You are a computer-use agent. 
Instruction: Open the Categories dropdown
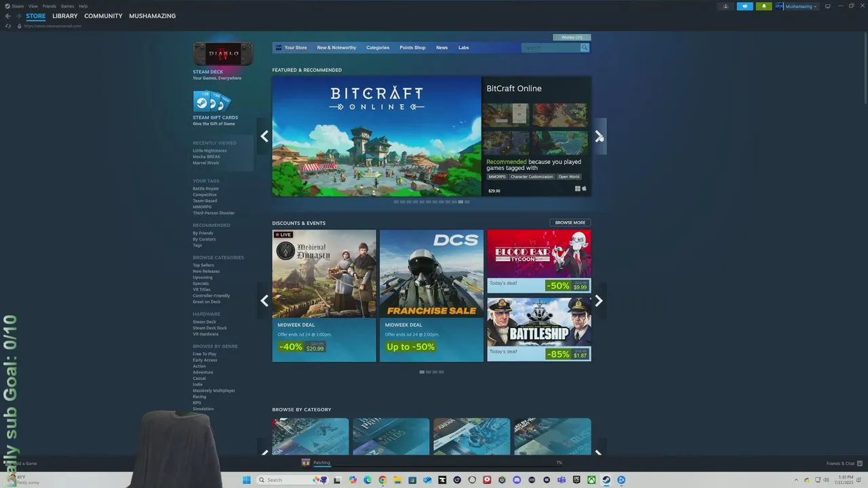[378, 47]
